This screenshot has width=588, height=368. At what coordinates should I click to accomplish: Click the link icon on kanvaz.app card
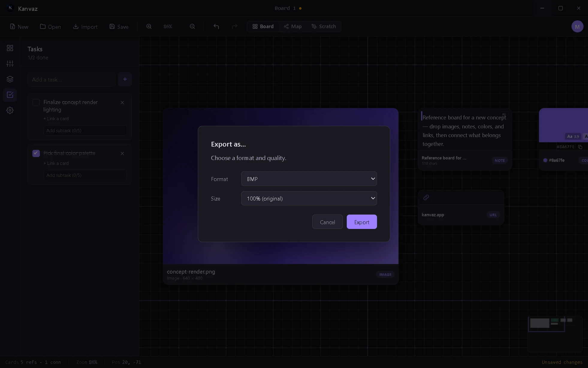(426, 197)
